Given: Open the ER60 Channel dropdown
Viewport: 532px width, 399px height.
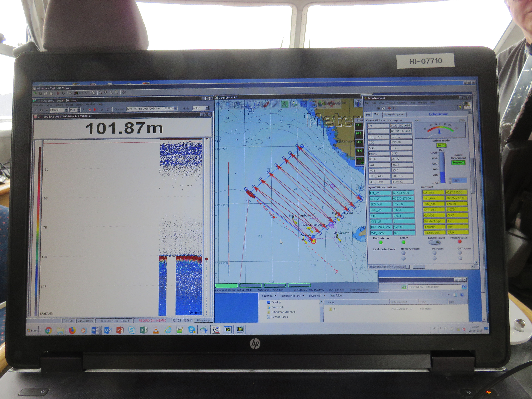Looking at the screenshot, I should click(x=176, y=109).
